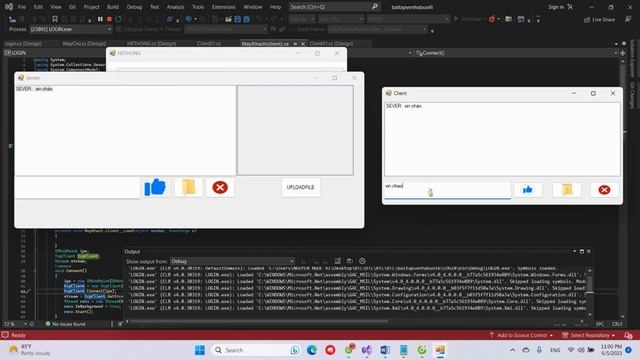Open the Debug menu
640x360 pixels.
point(134,7)
